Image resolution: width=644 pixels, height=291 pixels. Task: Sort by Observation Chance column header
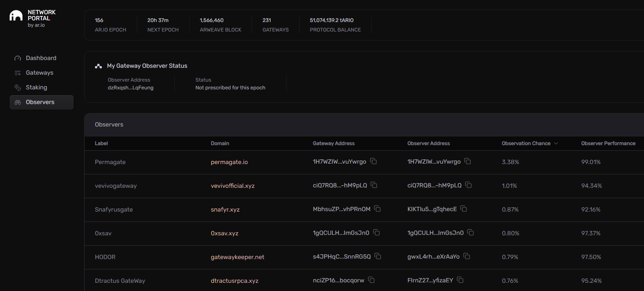pos(526,143)
